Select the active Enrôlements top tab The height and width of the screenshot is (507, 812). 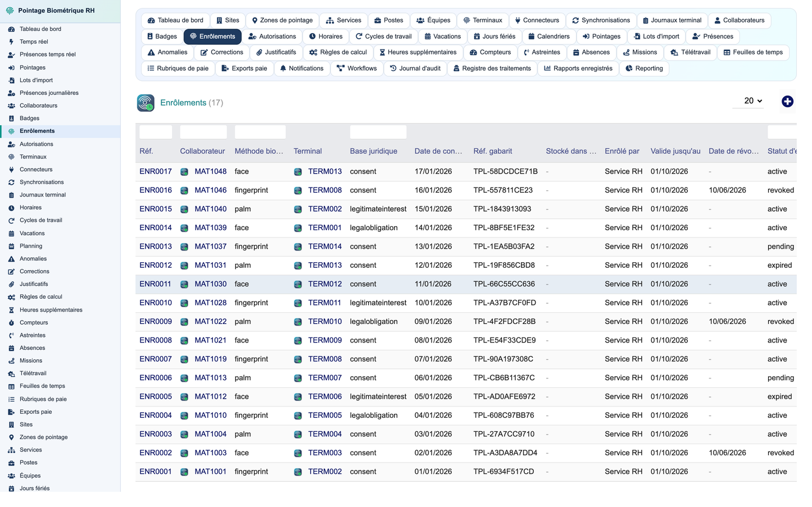[212, 36]
